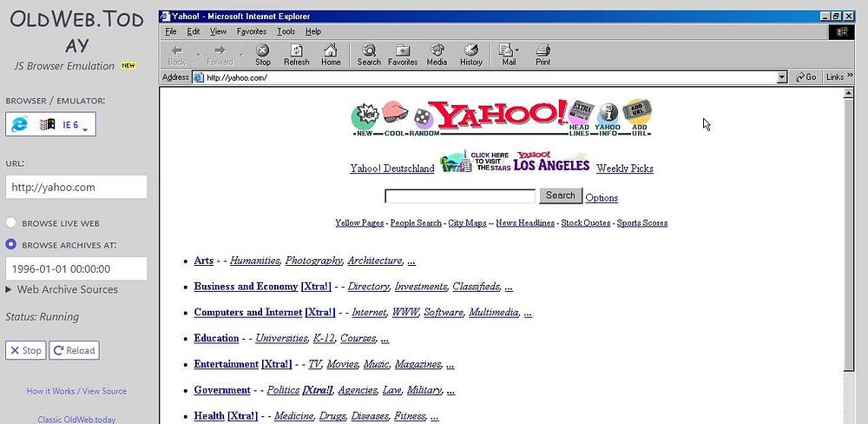The width and height of the screenshot is (868, 424).
Task: Click the Forward toolbar button
Action: point(220,55)
